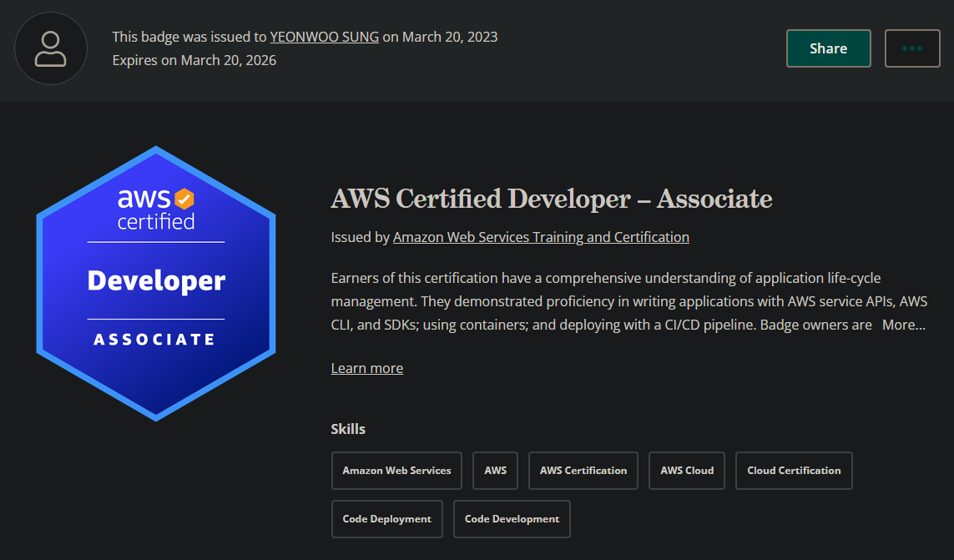Open the three-dots more options menu
The height and width of the screenshot is (560, 954).
(x=912, y=48)
